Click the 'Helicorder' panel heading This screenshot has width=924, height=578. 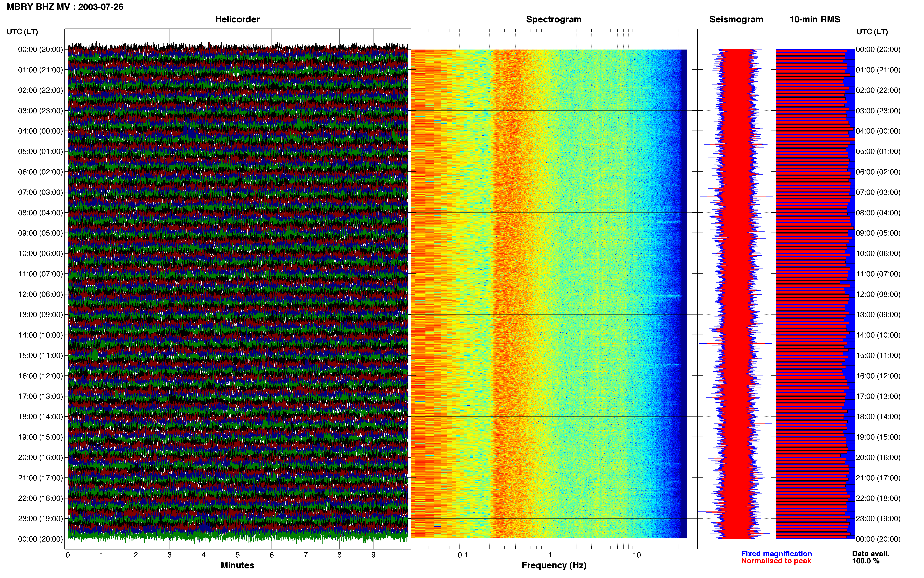(237, 19)
